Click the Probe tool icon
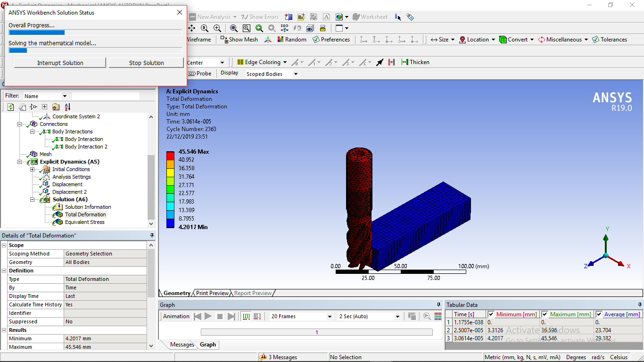 click(x=192, y=74)
